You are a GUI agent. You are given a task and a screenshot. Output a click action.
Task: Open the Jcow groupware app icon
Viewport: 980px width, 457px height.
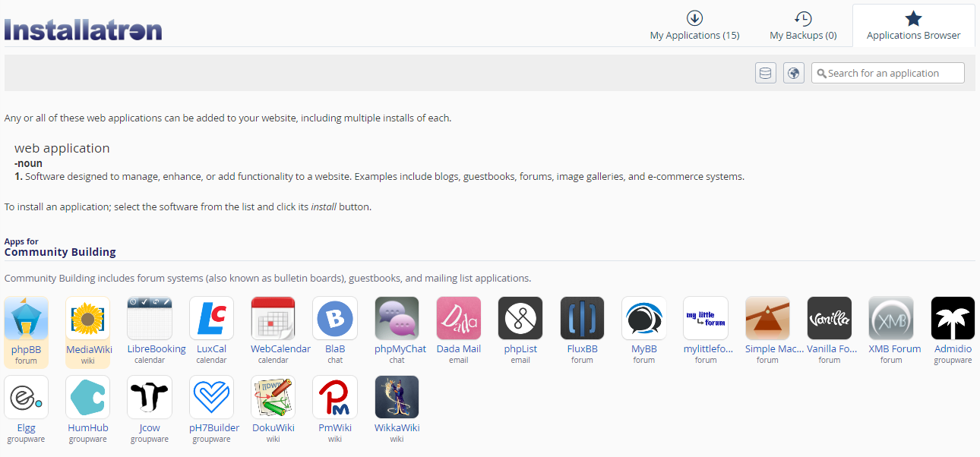(x=150, y=397)
